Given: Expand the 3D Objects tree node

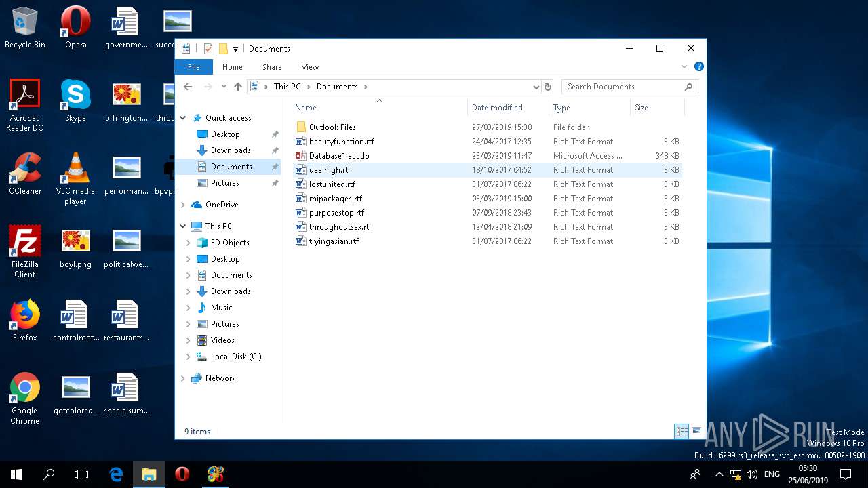Looking at the screenshot, I should pyautogui.click(x=189, y=243).
